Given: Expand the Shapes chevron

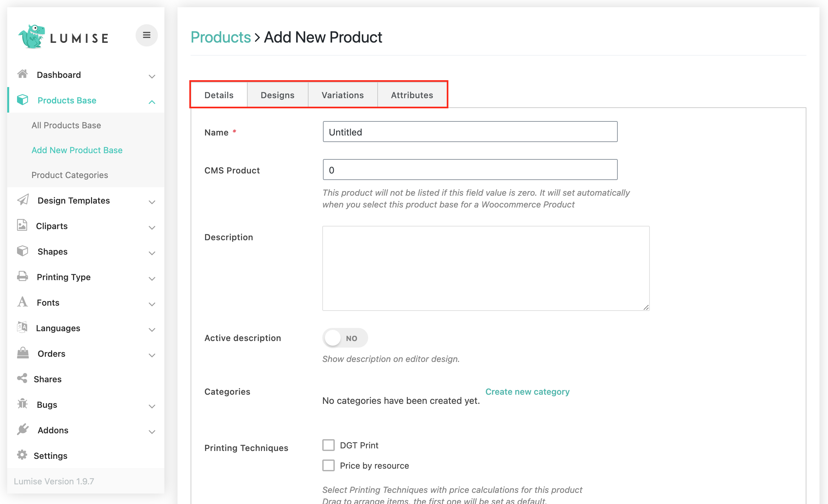Looking at the screenshot, I should tap(152, 253).
